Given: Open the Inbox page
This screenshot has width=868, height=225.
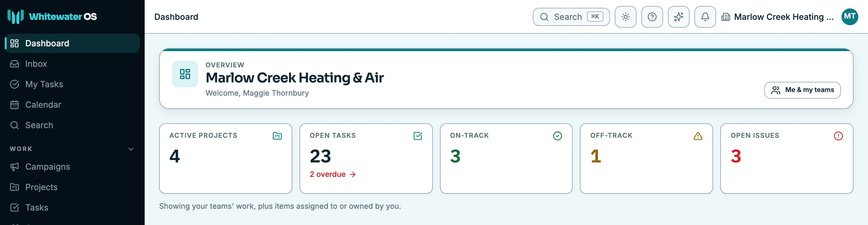Looking at the screenshot, I should (x=72, y=64).
